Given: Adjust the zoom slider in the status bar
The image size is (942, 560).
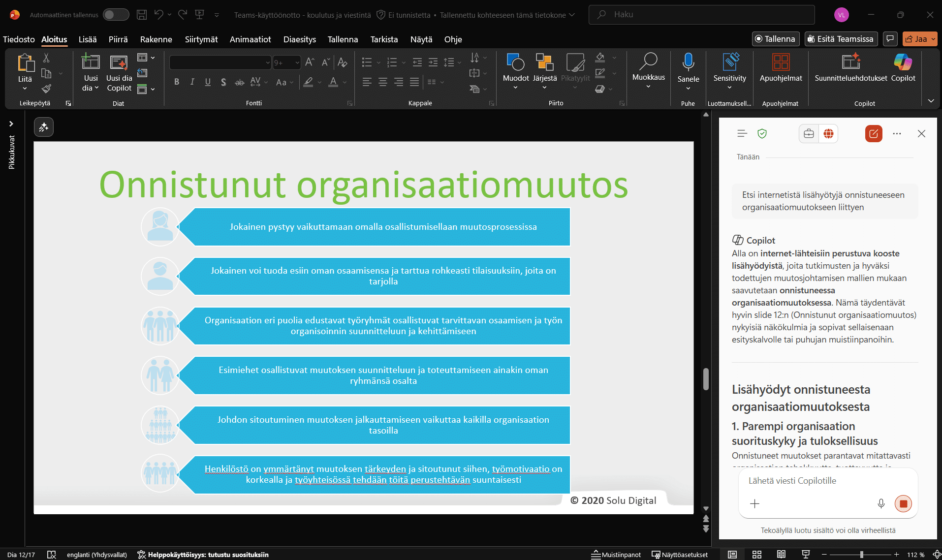Looking at the screenshot, I should click(861, 555).
